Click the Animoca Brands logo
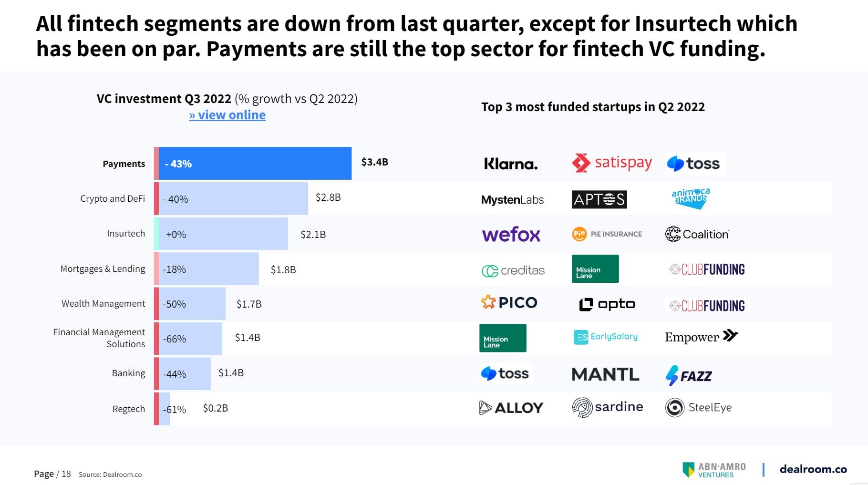 pyautogui.click(x=690, y=198)
